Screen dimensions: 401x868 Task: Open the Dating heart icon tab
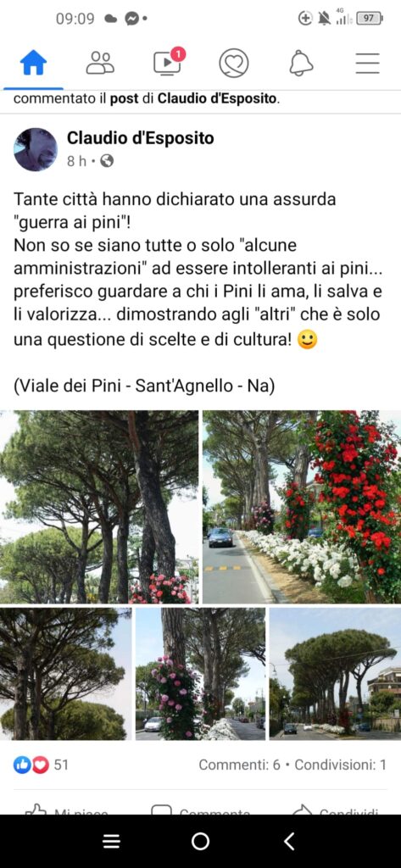pyautogui.click(x=234, y=63)
